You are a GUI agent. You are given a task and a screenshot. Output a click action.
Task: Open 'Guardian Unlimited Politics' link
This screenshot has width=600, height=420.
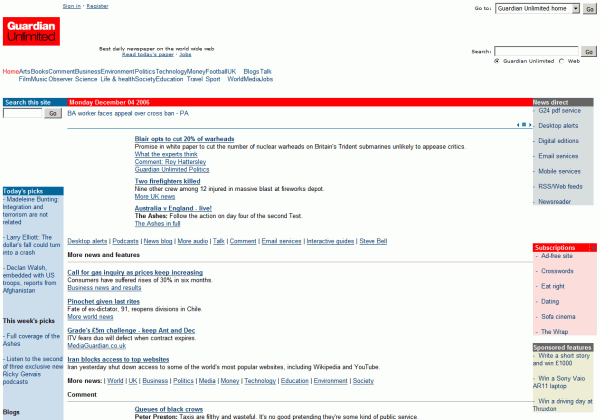pos(172,169)
